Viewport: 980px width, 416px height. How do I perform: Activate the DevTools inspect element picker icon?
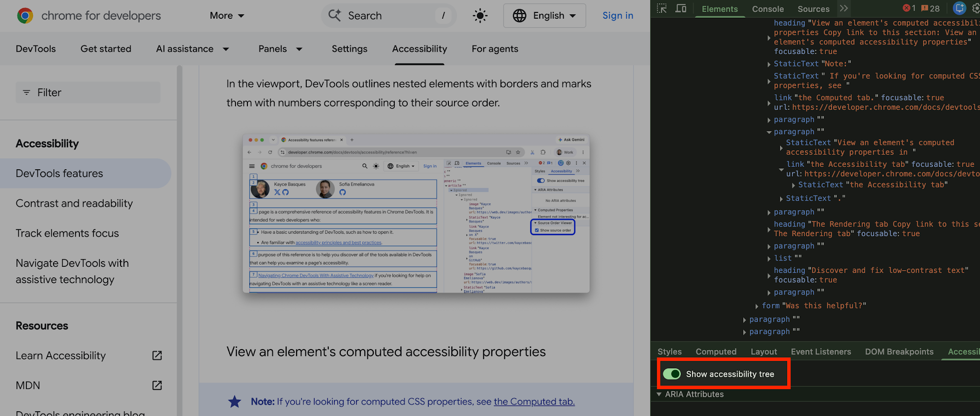pyautogui.click(x=662, y=9)
